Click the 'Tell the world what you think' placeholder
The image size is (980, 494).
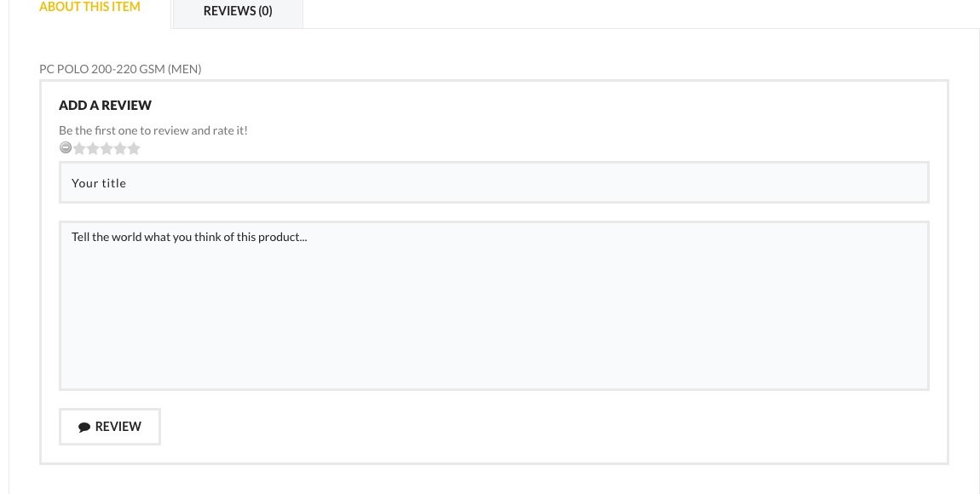click(189, 237)
